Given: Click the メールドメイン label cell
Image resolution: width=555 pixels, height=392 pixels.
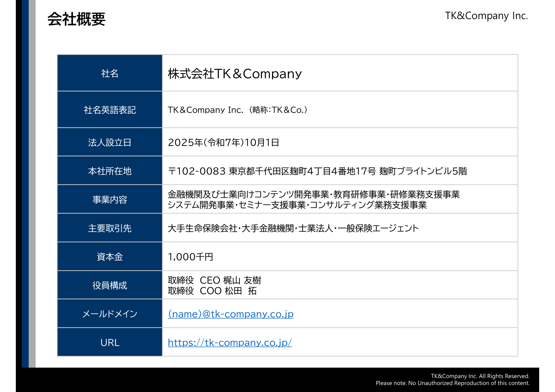Looking at the screenshot, I should pyautogui.click(x=110, y=314).
